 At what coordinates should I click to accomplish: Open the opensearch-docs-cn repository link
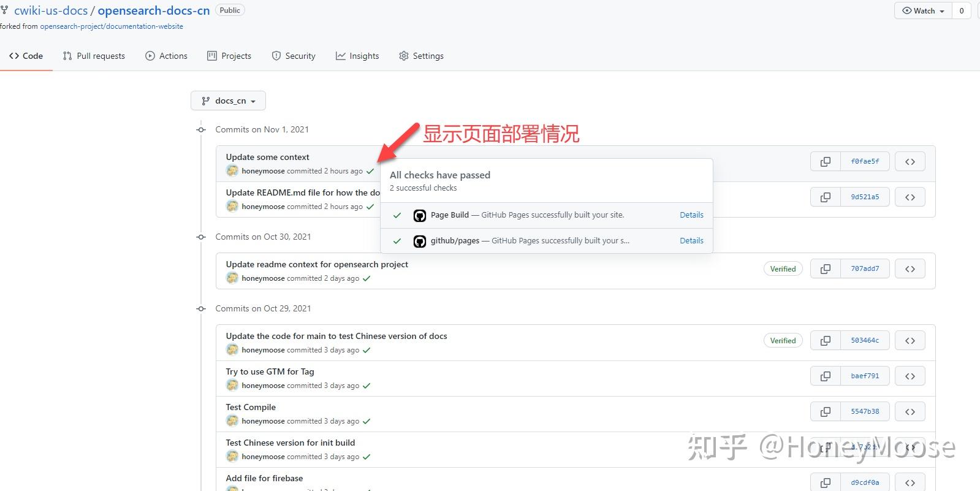pos(154,10)
